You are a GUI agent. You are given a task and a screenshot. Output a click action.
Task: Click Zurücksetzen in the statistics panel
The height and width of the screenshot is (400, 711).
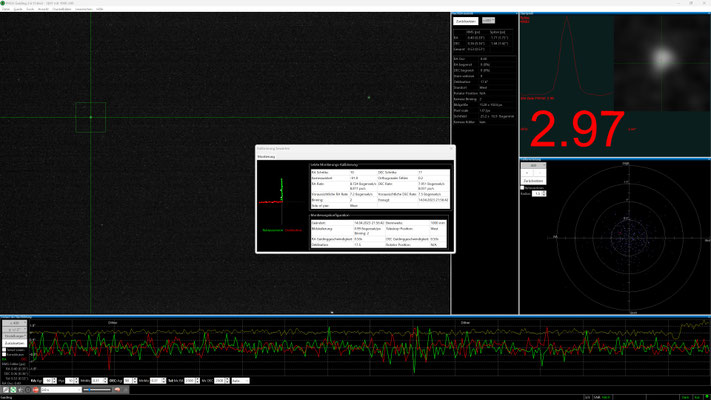point(465,20)
